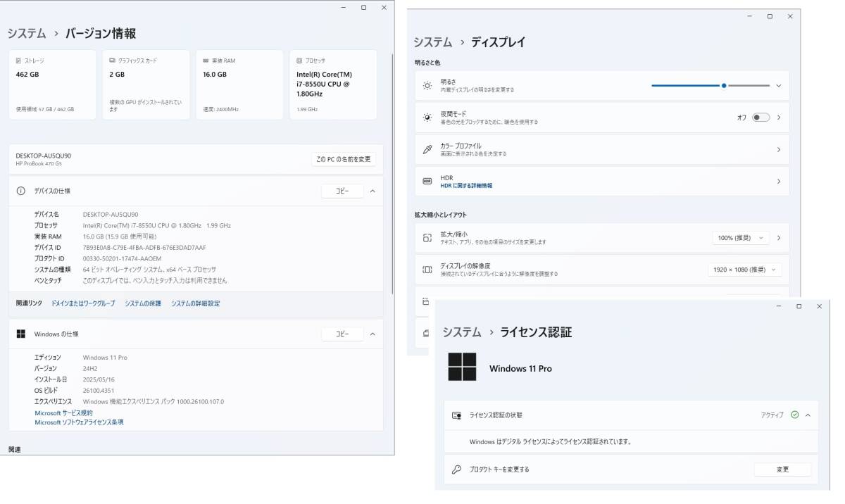Click the color profile pen icon
The image size is (845, 504).
427,149
